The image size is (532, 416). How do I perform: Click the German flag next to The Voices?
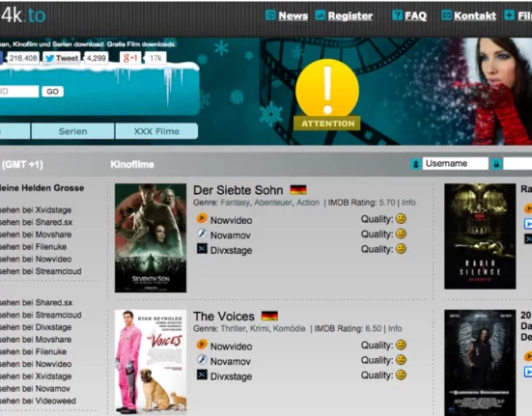(x=269, y=316)
